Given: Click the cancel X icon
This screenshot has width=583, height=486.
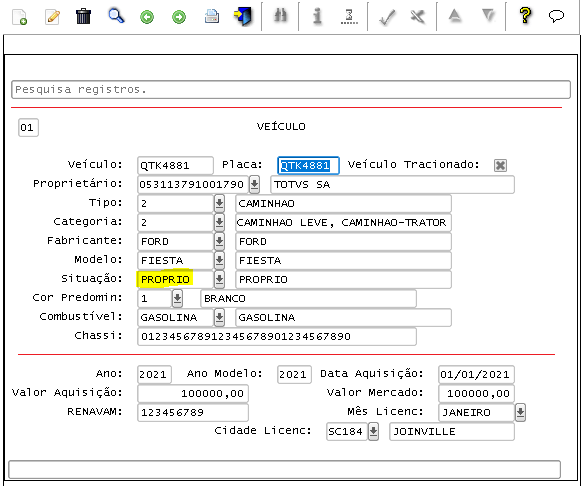Looking at the screenshot, I should (x=418, y=17).
